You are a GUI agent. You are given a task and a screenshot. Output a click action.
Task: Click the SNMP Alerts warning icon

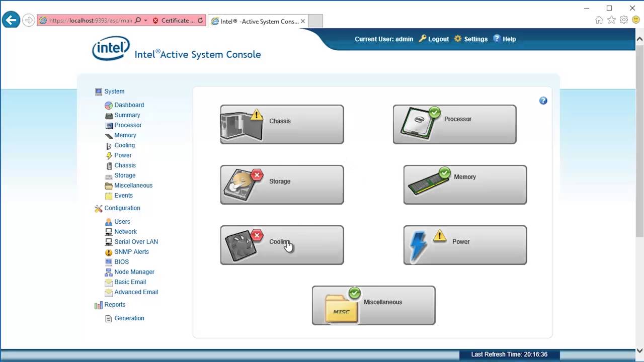coord(109,252)
